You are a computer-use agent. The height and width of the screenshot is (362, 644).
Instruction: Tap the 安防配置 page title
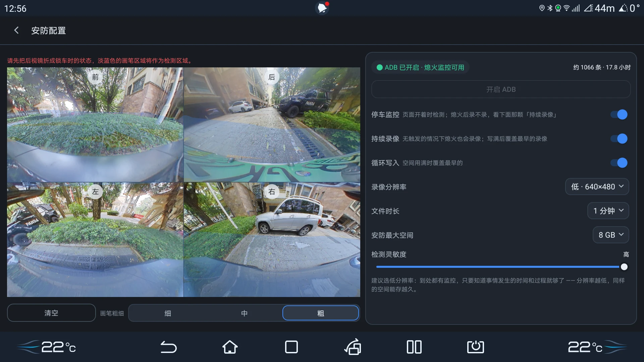48,31
